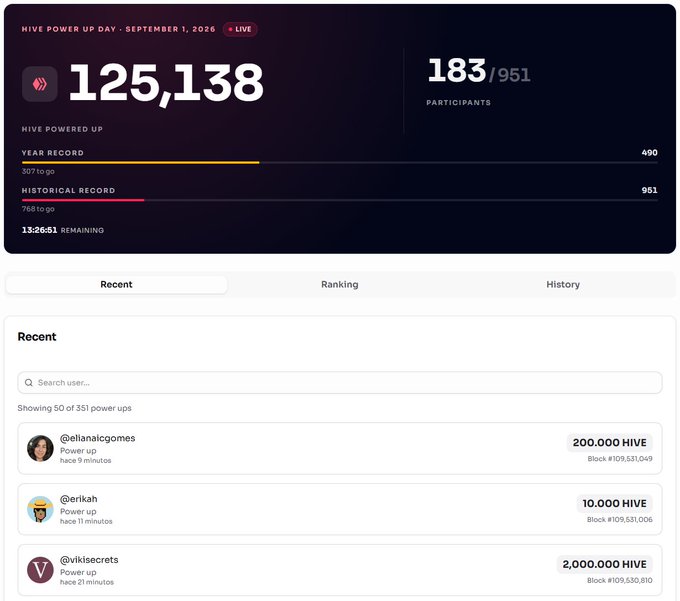Open the @erikah profile link

click(78, 499)
